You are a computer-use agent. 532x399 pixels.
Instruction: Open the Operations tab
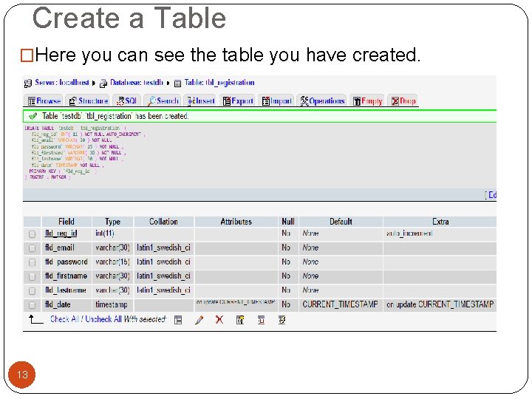click(322, 100)
